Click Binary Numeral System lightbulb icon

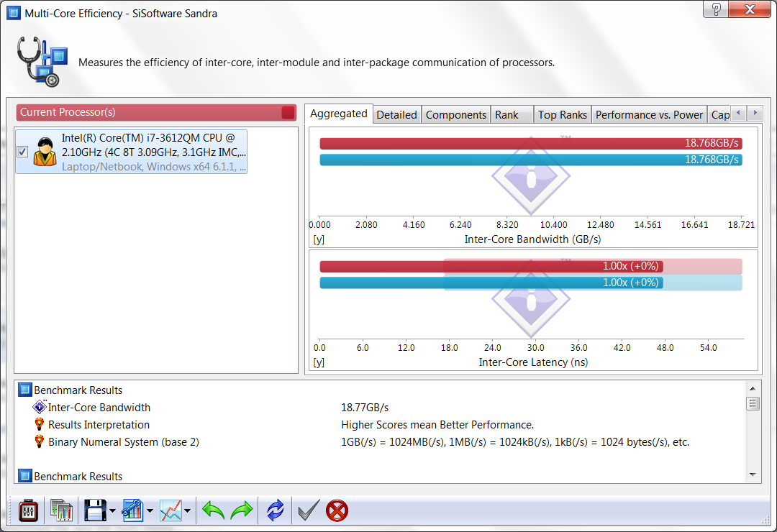39,442
